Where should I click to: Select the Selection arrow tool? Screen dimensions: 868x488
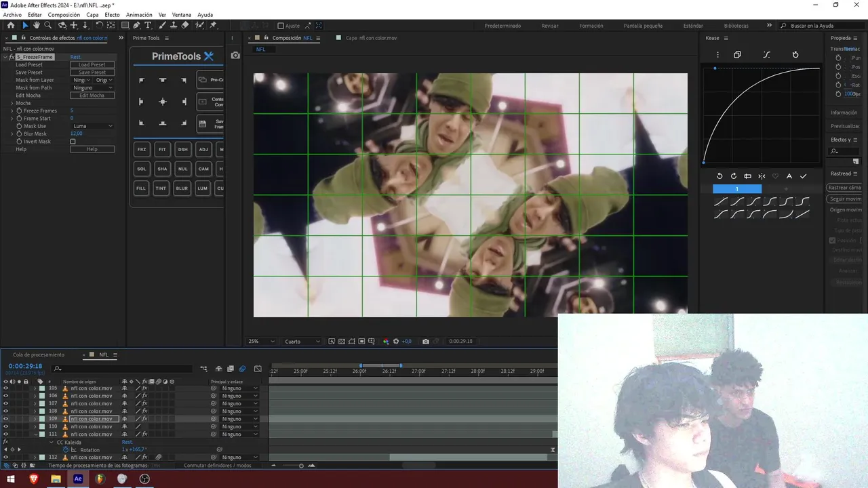(25, 25)
